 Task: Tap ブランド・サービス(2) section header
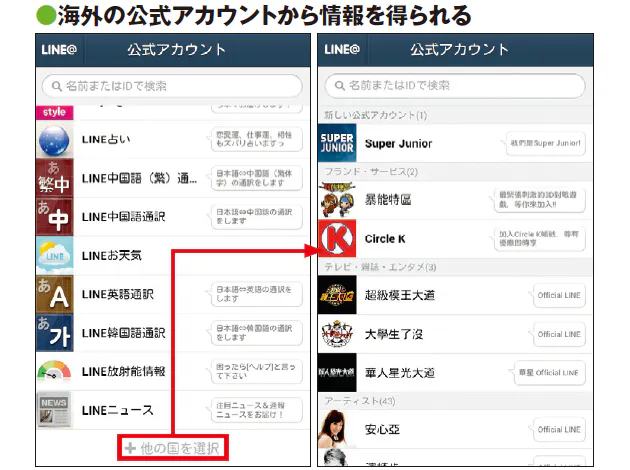pos(455,172)
